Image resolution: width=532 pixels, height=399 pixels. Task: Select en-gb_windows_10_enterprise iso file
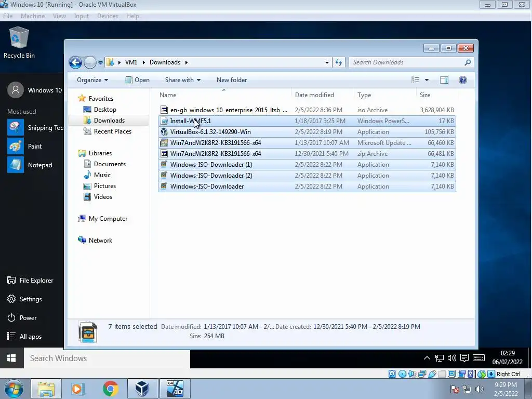coord(307,110)
